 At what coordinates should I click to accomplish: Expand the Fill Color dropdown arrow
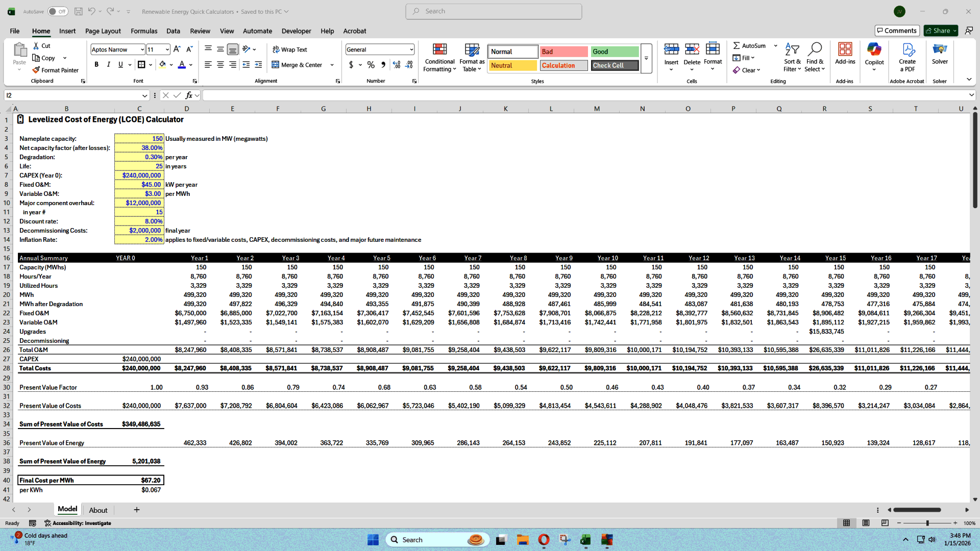pos(171,64)
